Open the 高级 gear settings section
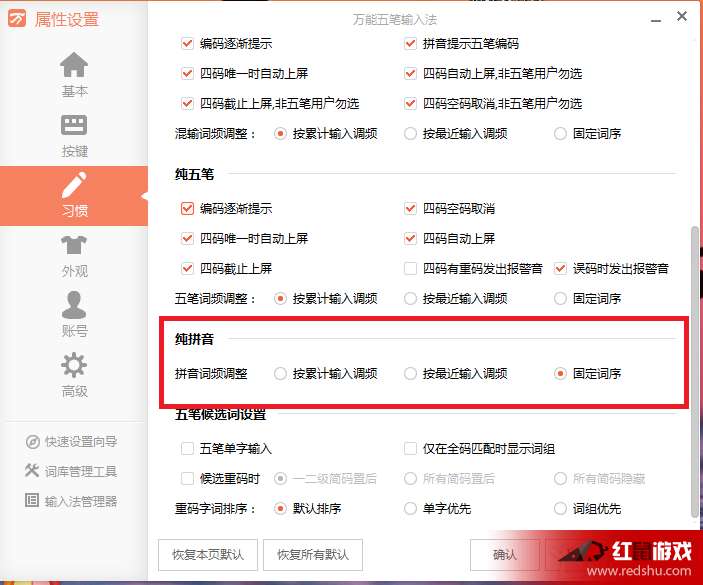 74,375
